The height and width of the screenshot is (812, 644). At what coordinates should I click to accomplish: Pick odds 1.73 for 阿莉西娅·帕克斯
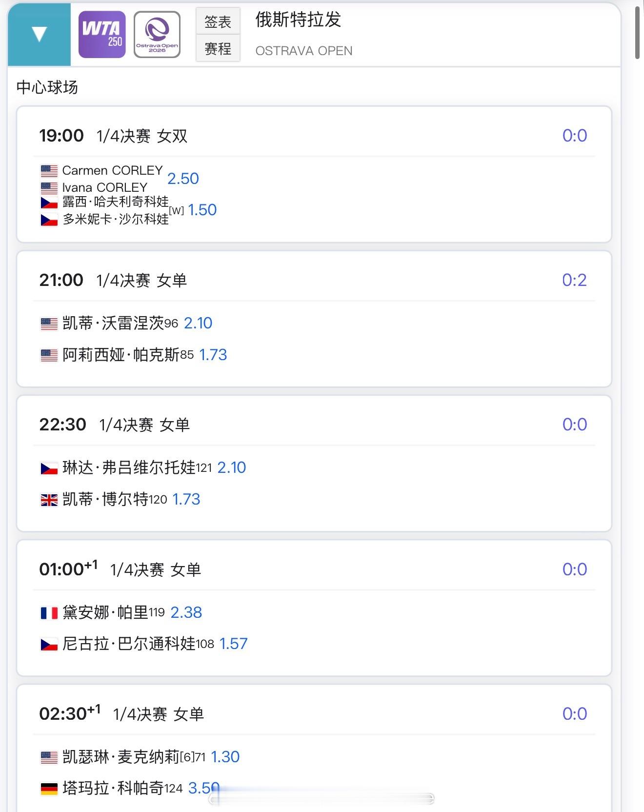click(213, 355)
